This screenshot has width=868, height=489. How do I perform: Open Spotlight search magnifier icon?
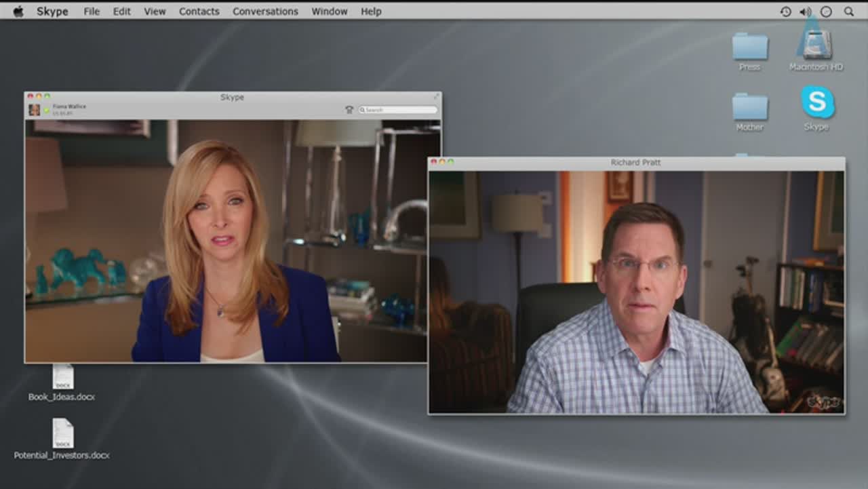(848, 12)
